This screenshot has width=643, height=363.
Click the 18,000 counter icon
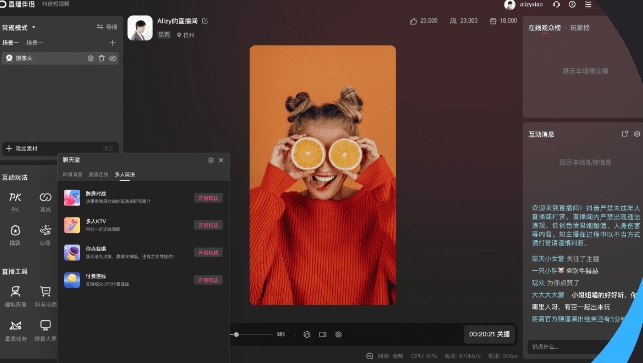(493, 21)
